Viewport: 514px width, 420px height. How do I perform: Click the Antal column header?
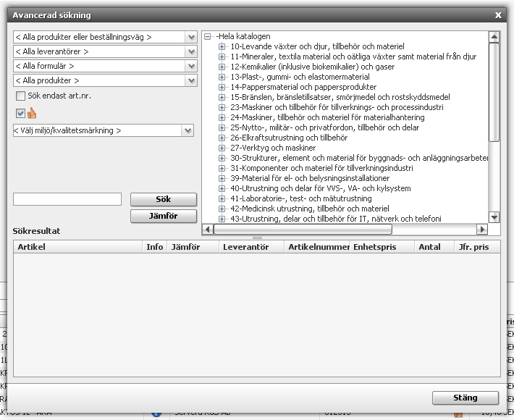pos(434,247)
